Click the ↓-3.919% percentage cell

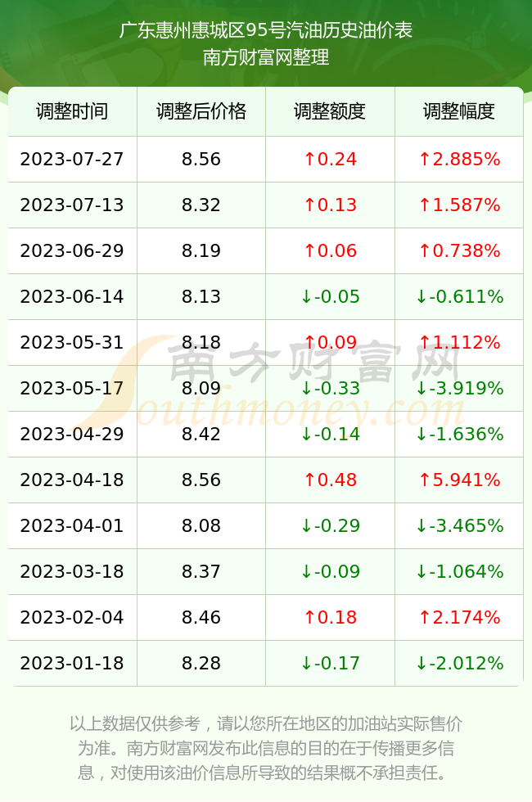(459, 388)
